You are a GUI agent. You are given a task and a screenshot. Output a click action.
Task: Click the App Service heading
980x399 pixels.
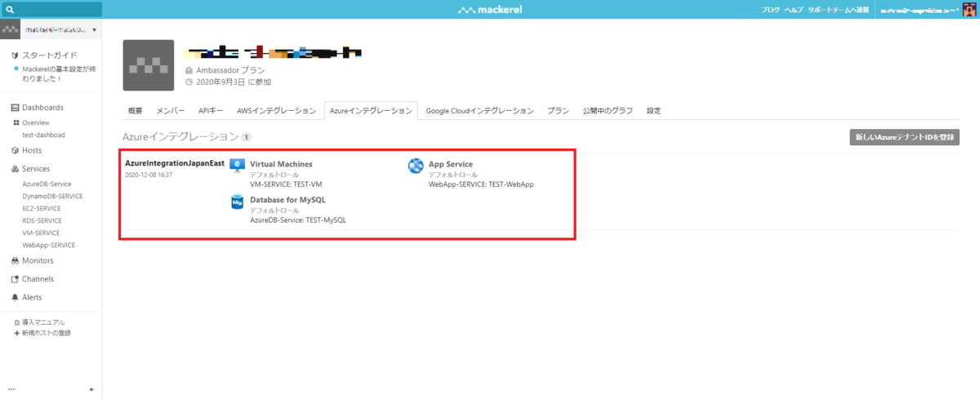(451, 164)
